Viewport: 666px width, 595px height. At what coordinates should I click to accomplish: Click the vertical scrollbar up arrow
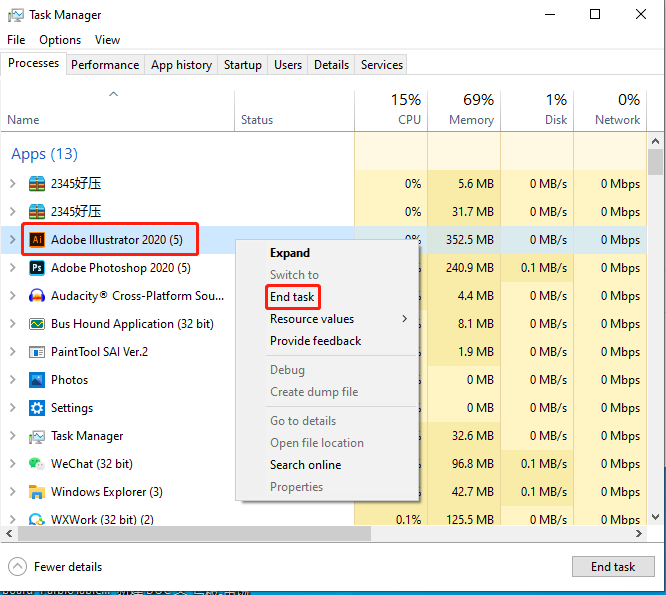click(x=655, y=141)
